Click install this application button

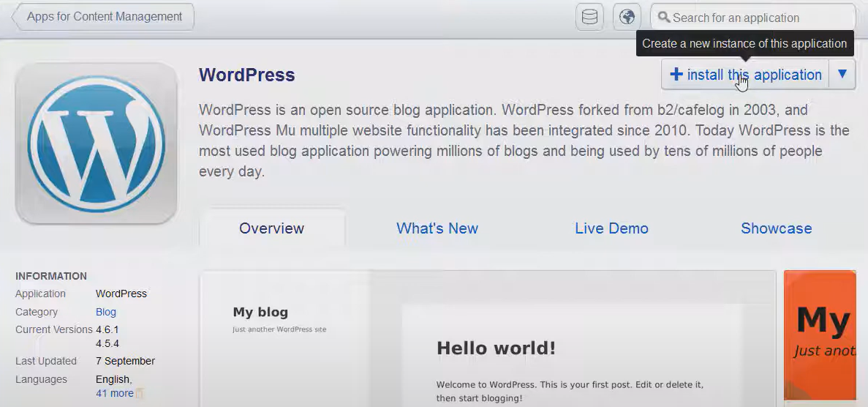745,75
